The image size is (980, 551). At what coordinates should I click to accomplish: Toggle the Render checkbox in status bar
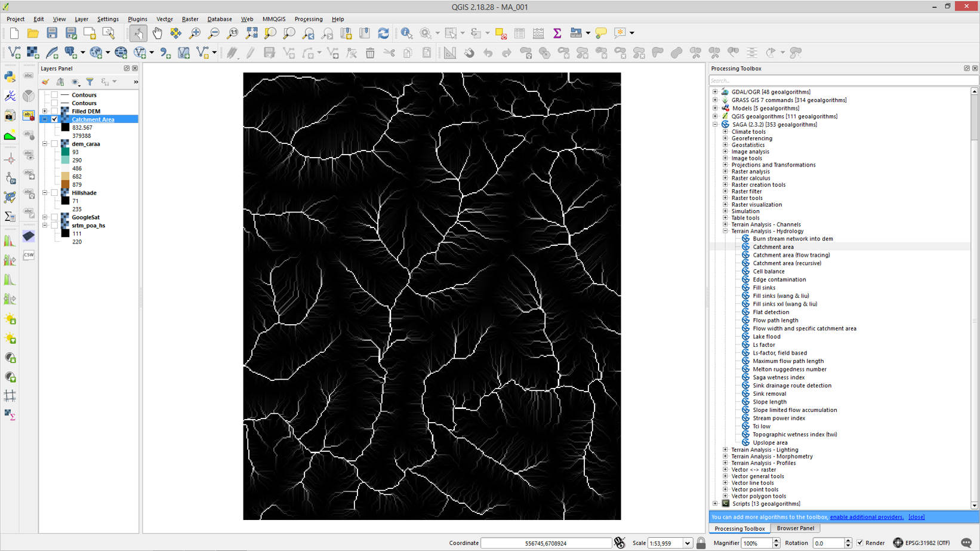click(x=860, y=543)
